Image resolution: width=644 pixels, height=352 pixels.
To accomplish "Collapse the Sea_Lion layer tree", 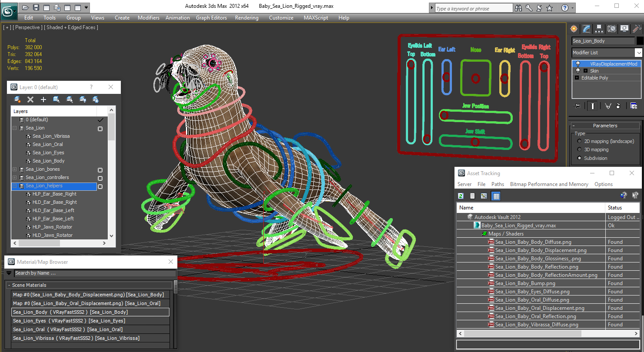I will click(x=15, y=128).
